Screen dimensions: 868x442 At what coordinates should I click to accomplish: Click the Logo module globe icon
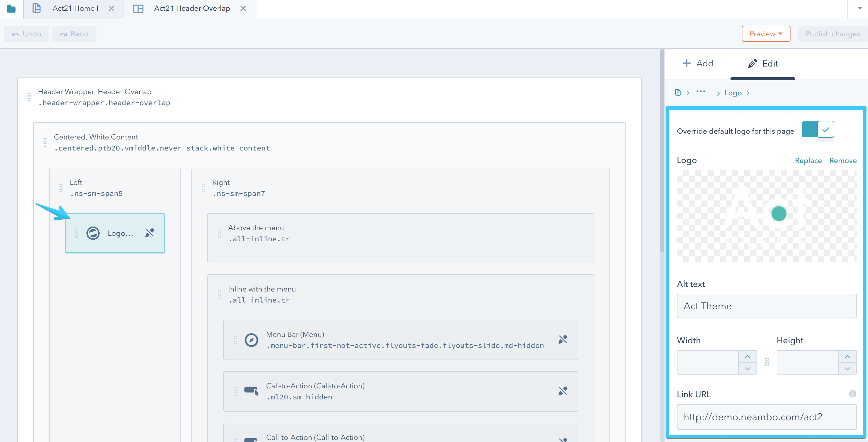93,233
